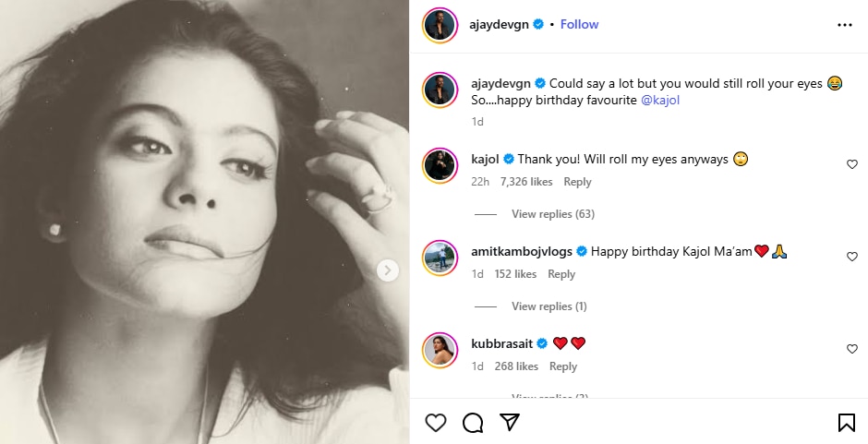The image size is (868, 444).
Task: Like kajol's comment with the heart
Action: coord(852,164)
